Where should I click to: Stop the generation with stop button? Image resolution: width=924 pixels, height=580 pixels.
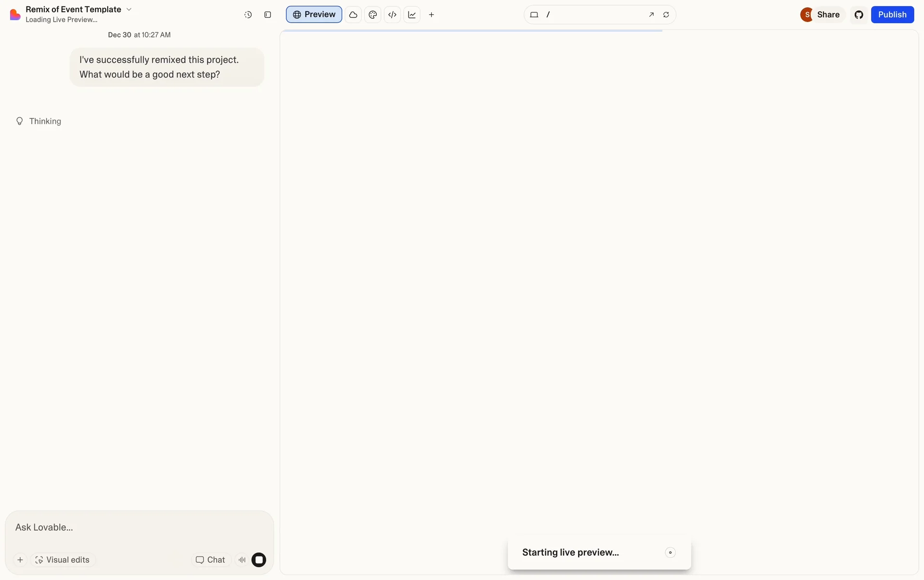(x=259, y=560)
